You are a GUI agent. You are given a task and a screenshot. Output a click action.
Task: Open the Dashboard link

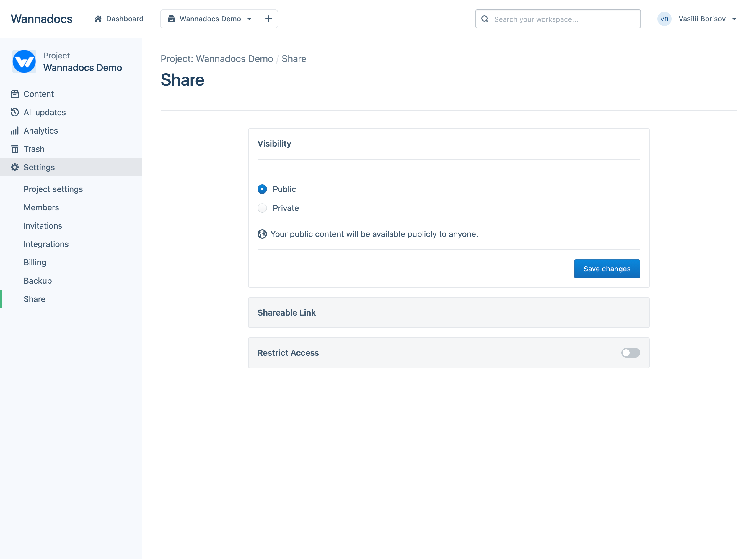(x=119, y=19)
